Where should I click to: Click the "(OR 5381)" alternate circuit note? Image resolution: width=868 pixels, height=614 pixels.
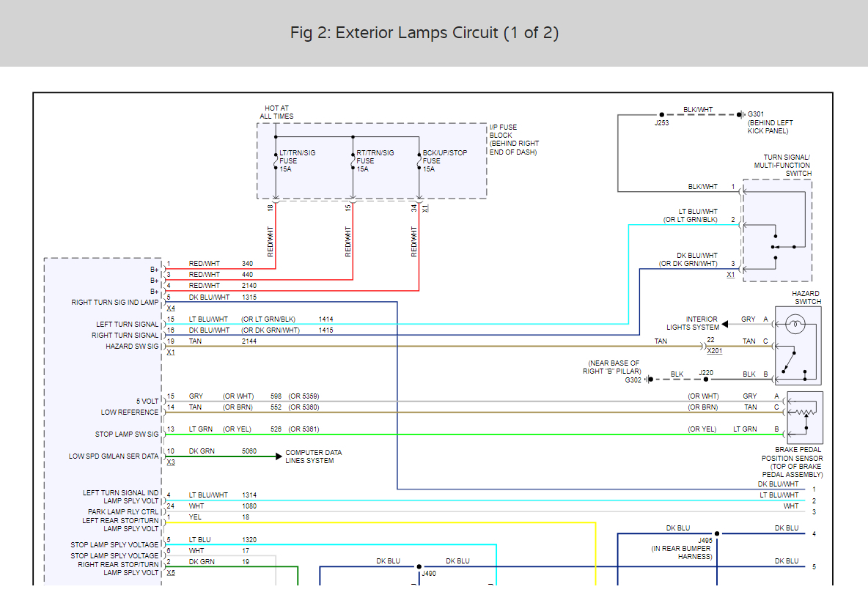[304, 429]
